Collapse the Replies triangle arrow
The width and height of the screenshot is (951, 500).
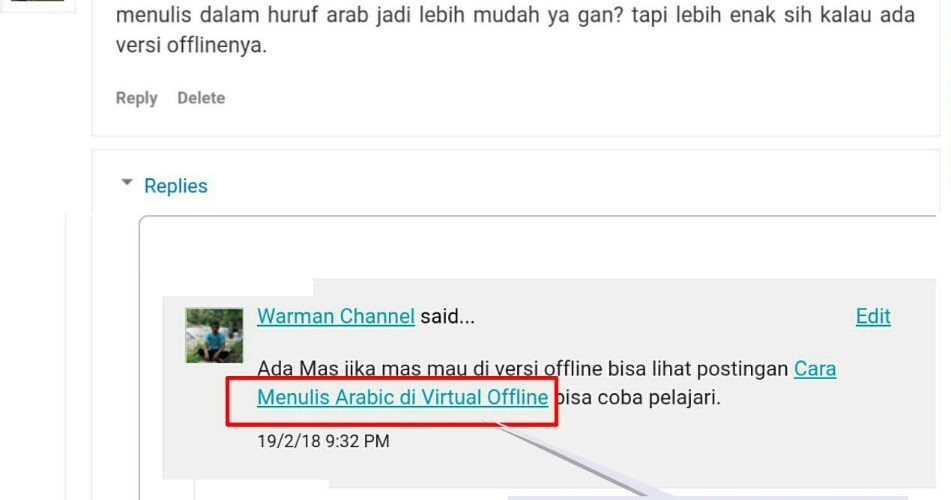click(x=127, y=182)
